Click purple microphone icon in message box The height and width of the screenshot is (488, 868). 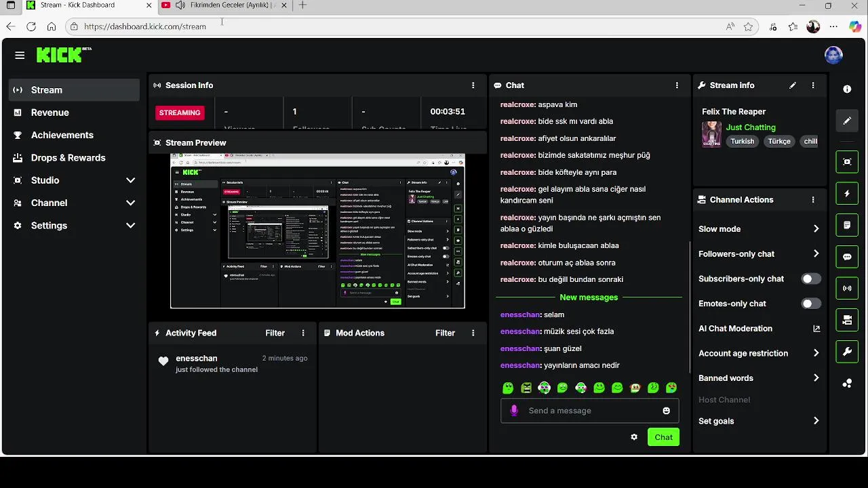[x=514, y=411]
